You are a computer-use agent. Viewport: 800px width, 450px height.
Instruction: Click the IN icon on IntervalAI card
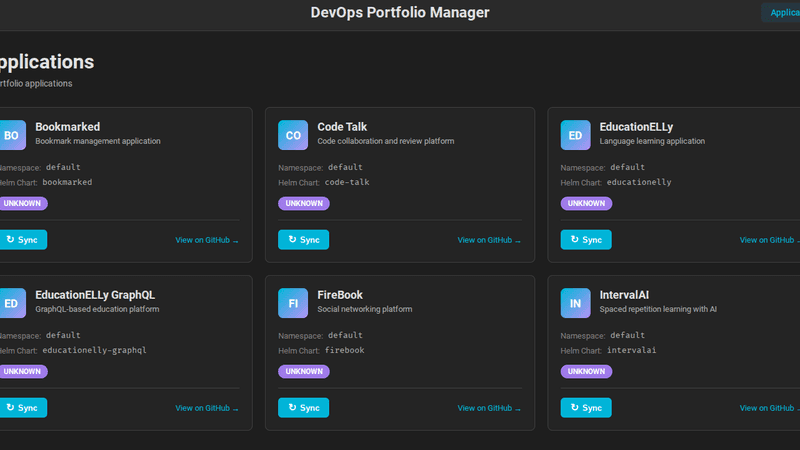coord(576,303)
